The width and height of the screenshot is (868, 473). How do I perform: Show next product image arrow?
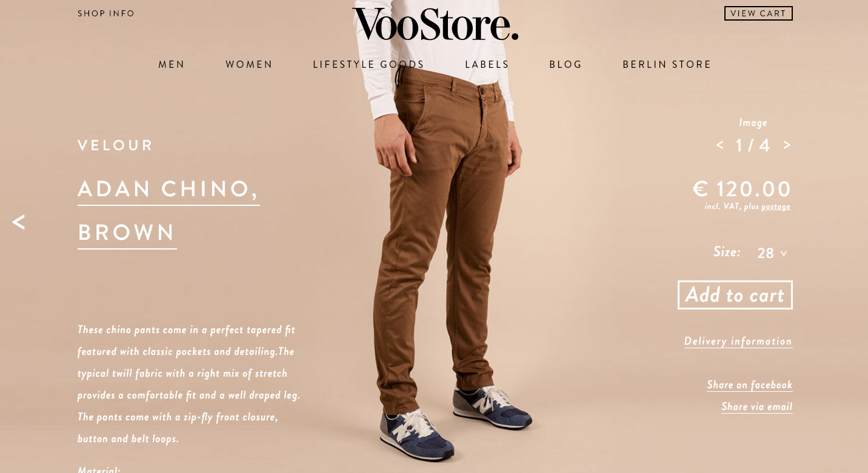(787, 145)
